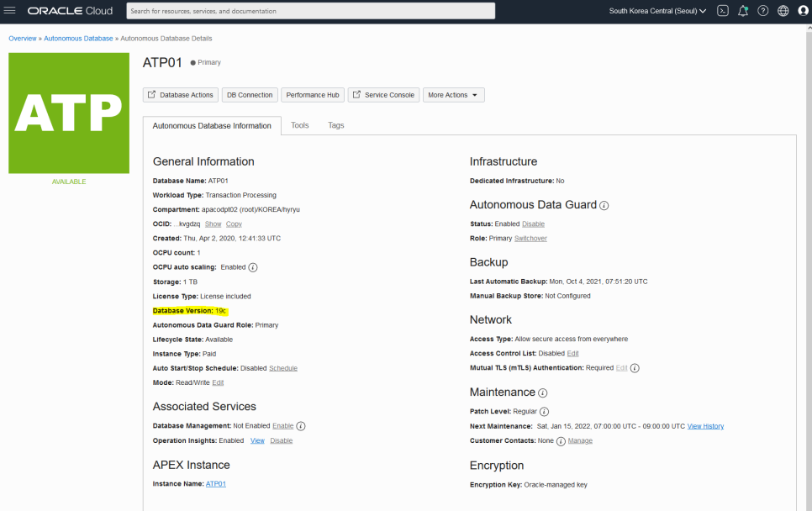Click the DB Connection button

250,95
